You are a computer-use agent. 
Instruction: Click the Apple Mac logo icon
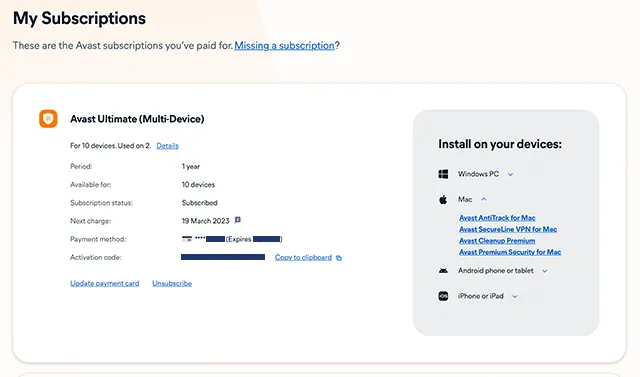tap(443, 200)
